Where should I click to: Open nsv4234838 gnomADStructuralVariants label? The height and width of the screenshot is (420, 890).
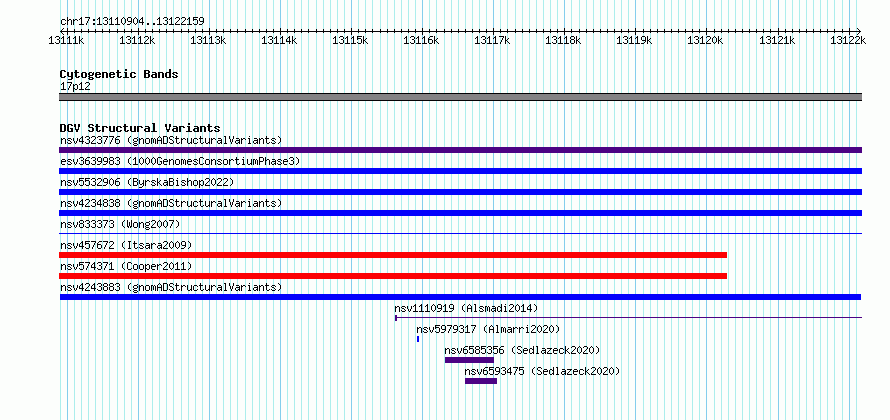click(x=171, y=203)
